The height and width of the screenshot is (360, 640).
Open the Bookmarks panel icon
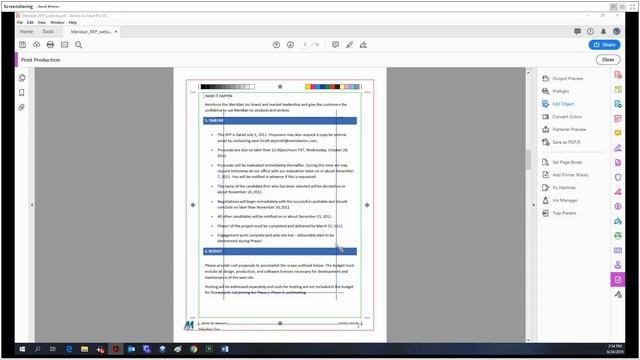(22, 93)
